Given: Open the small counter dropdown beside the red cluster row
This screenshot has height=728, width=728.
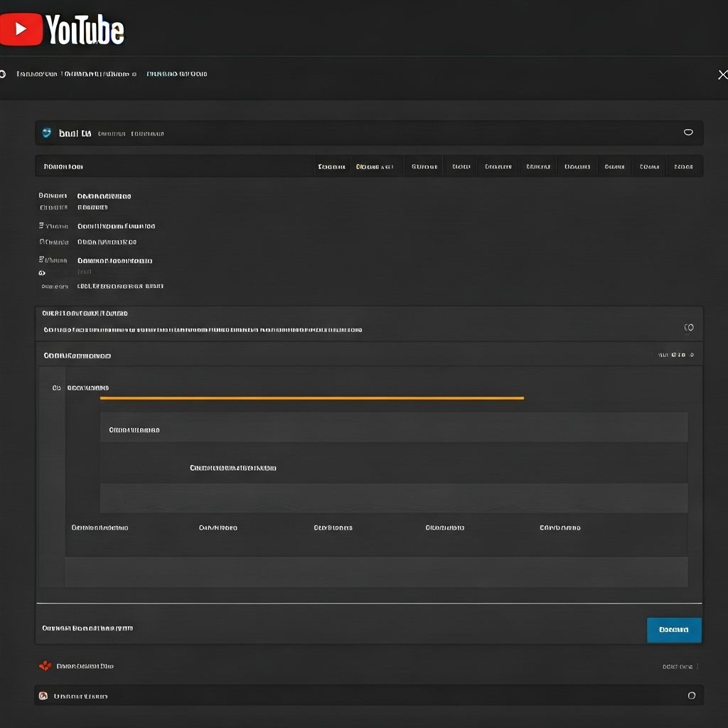Looking at the screenshot, I should (680, 667).
